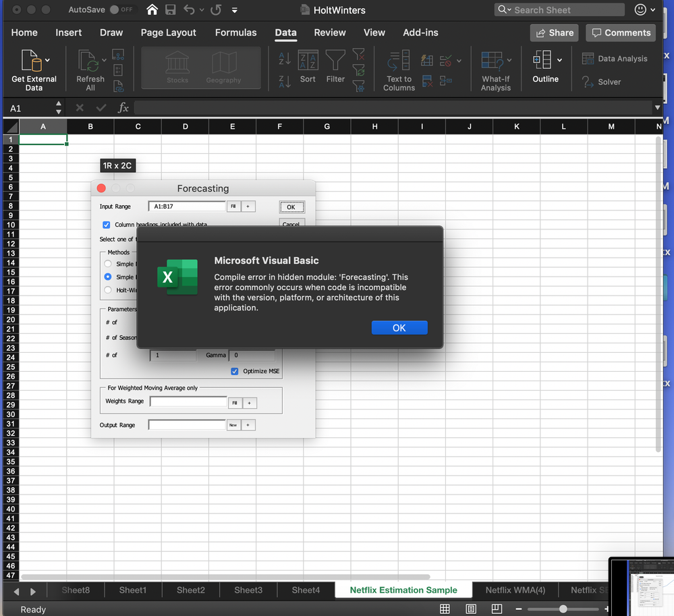Click the zoom slider handle
The image size is (674, 616).
click(x=563, y=609)
